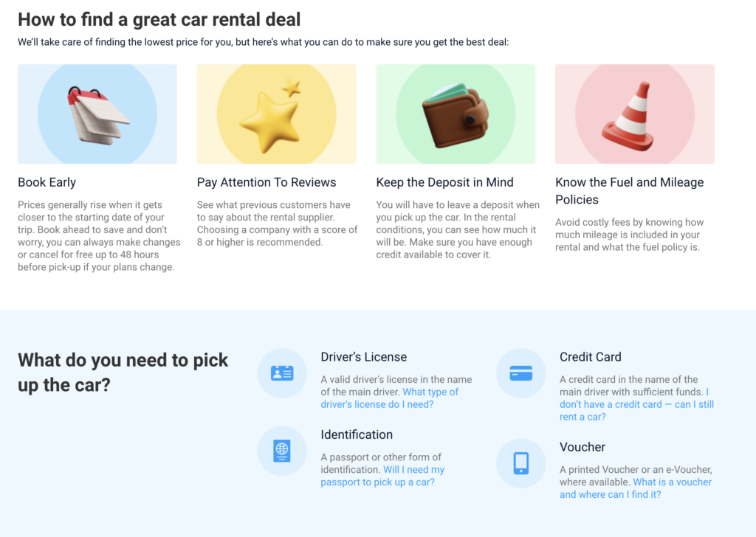This screenshot has width=756, height=537.
Task: Click the 'Voucher' title
Action: [x=583, y=447]
